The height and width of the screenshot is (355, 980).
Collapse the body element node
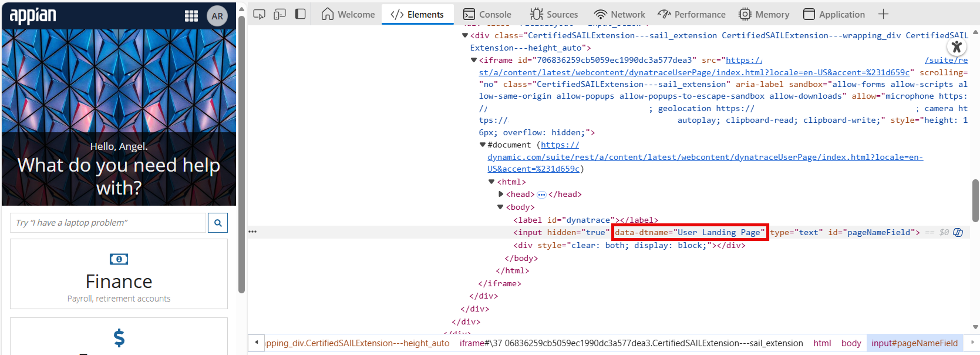[x=500, y=207]
